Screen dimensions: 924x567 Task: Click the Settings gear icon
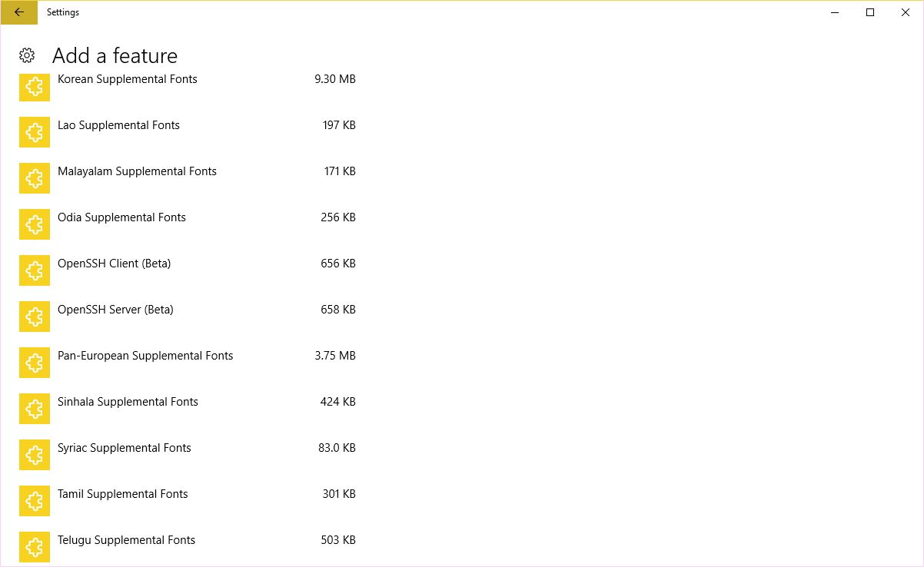coord(27,55)
